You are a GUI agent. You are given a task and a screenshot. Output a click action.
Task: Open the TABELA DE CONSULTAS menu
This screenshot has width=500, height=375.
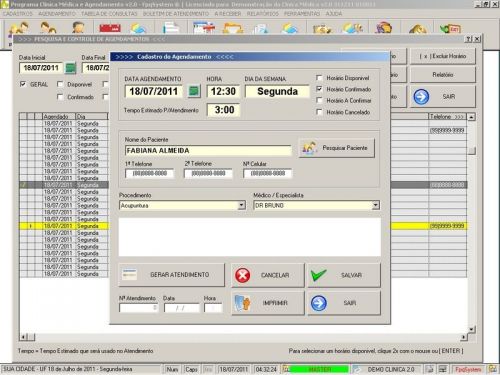click(x=109, y=14)
